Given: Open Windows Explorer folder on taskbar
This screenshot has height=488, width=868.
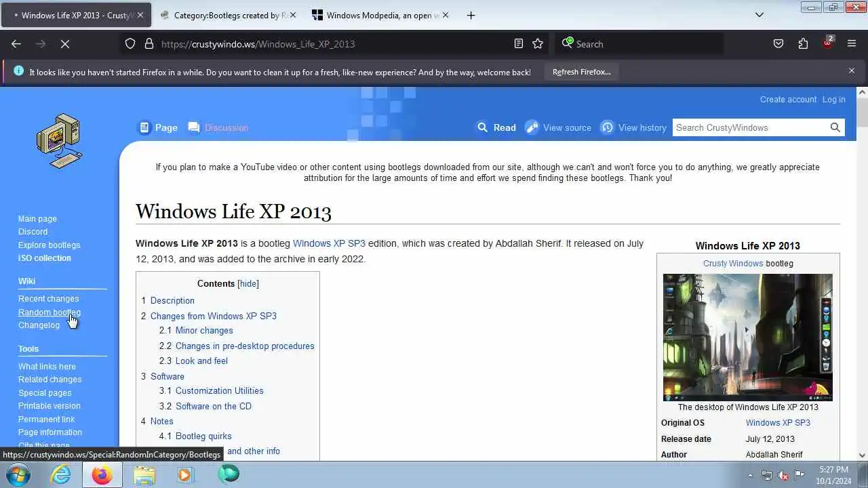Looking at the screenshot, I should 144,474.
